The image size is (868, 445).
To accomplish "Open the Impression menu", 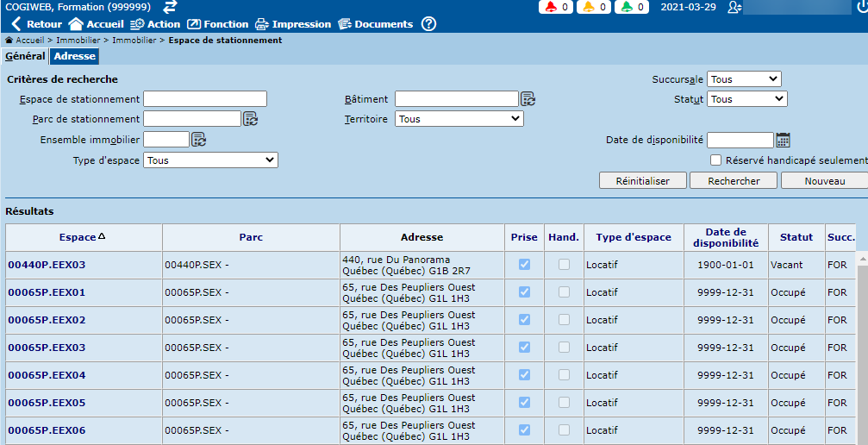I will pos(292,24).
